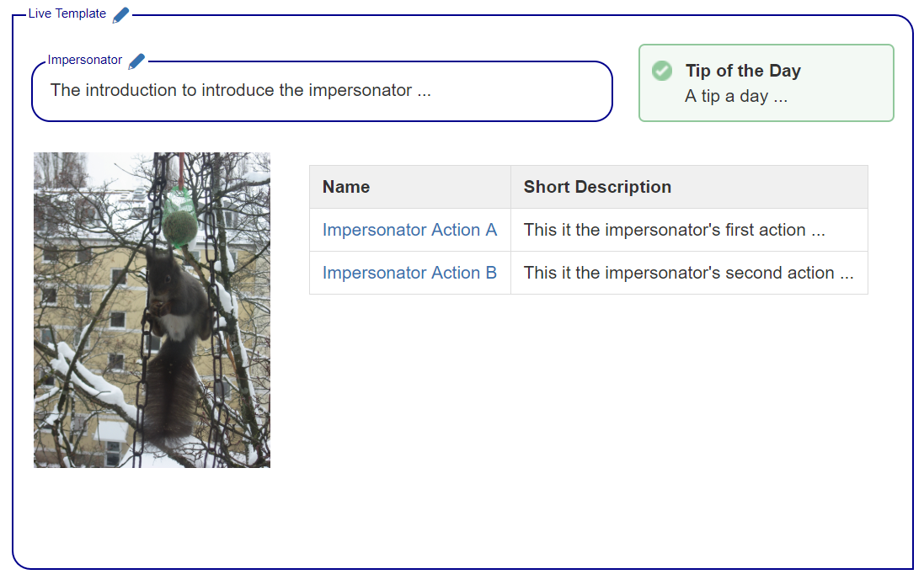924x585 pixels.
Task: Click the Live Template edit pencil icon
Action: click(x=121, y=14)
